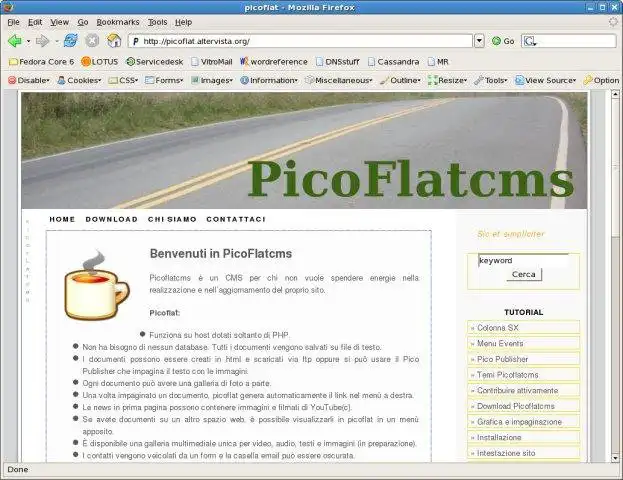The image size is (623, 480).
Task: Open the Back button history arrow
Action: tap(28, 41)
